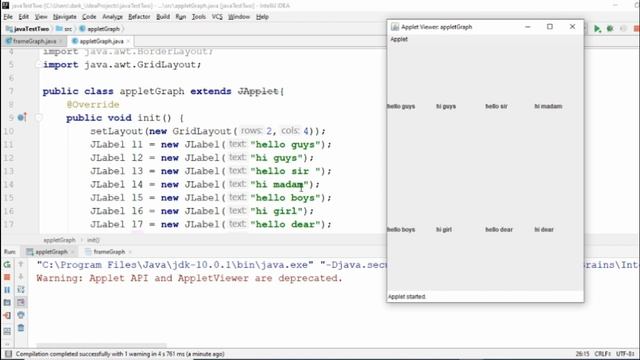Open the Analyze menu
640x360 pixels.
(x=112, y=17)
